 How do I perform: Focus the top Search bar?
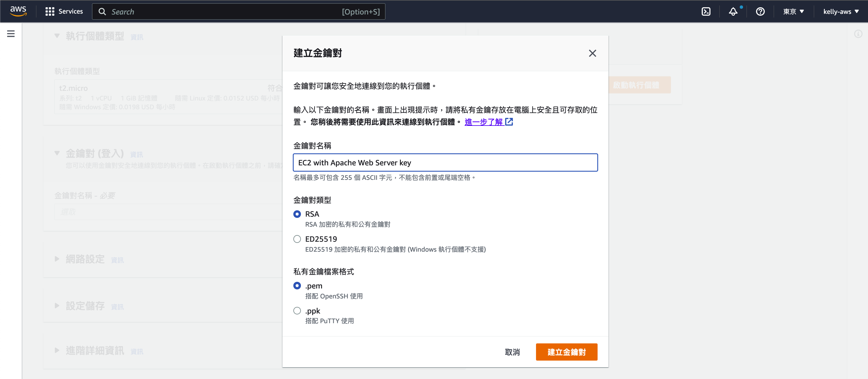(238, 11)
